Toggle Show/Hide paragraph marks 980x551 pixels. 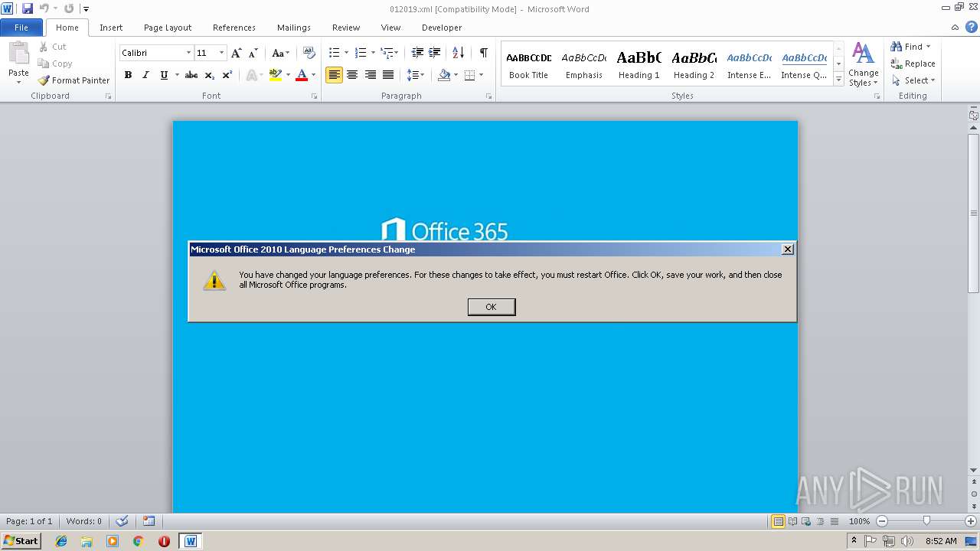pos(483,53)
